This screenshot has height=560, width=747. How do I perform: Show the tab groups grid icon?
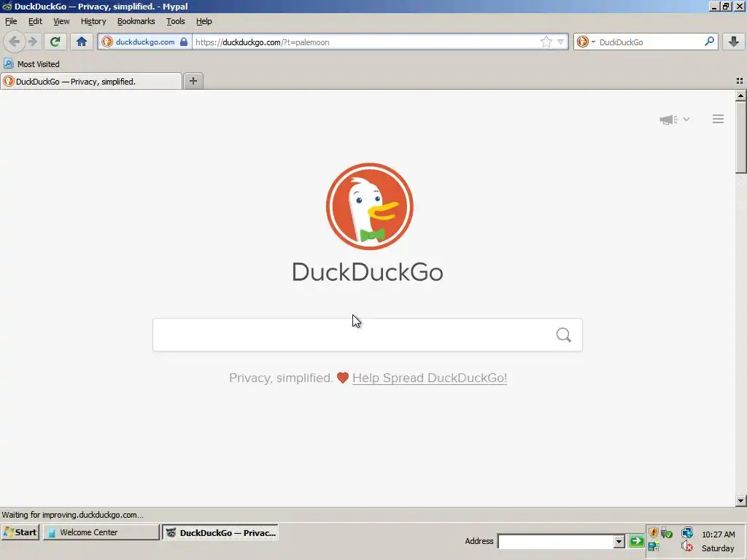click(x=740, y=81)
